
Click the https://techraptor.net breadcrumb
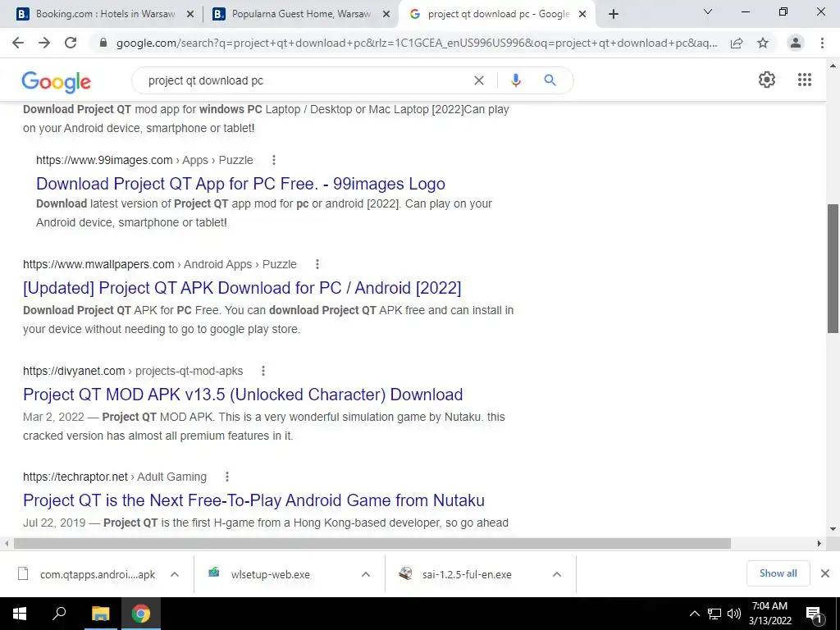(75, 477)
